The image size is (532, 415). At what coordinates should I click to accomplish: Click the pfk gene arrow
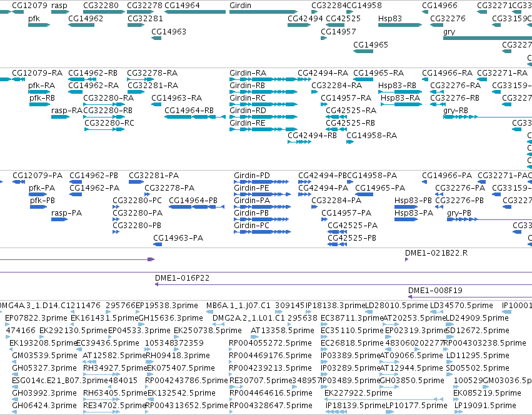point(39,25)
